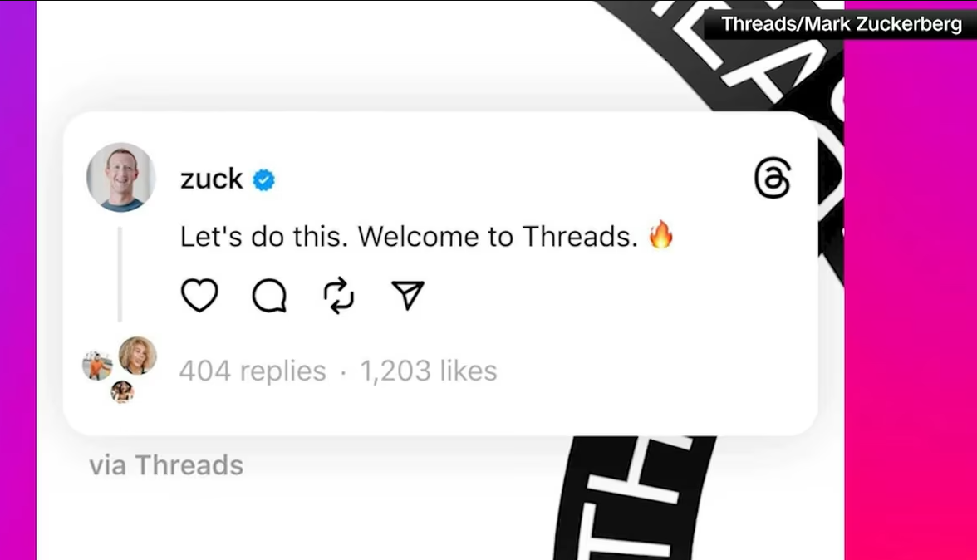Click the blue verified badge beside zuck

(x=264, y=179)
